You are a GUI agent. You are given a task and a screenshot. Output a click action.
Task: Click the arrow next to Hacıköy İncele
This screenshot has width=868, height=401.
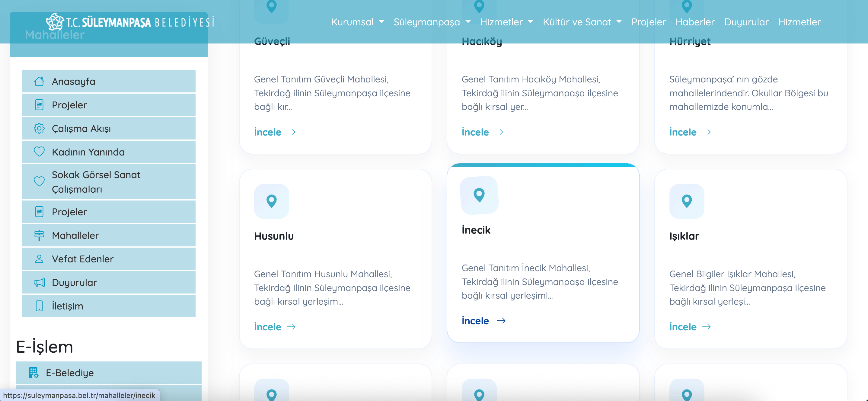499,132
